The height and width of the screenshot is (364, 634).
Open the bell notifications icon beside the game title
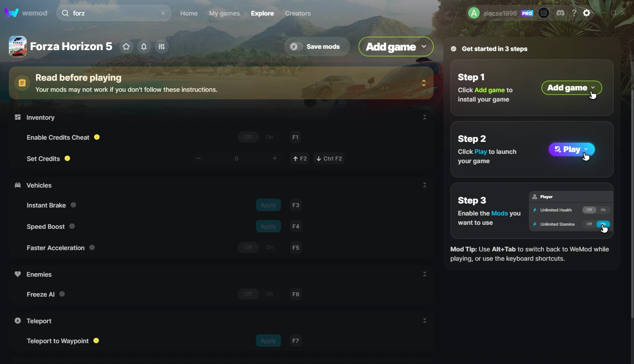(x=144, y=47)
